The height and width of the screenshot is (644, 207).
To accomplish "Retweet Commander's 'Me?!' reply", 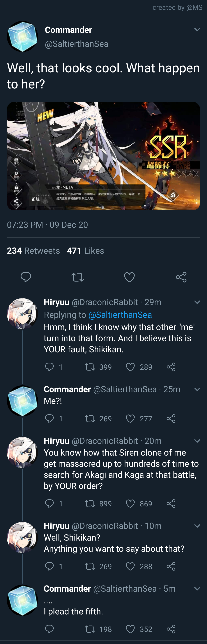I will click(x=90, y=419).
